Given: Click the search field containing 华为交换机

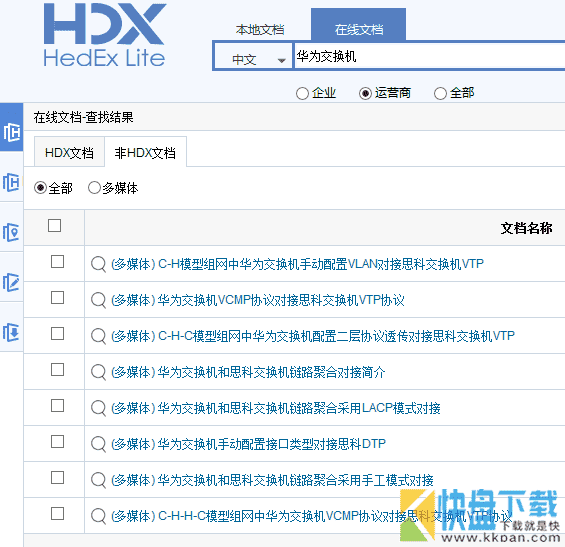Looking at the screenshot, I should 430,57.
